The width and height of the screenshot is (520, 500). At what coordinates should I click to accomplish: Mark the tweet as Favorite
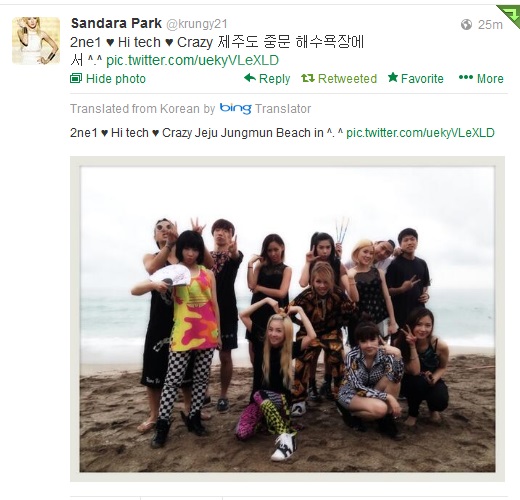coord(422,79)
